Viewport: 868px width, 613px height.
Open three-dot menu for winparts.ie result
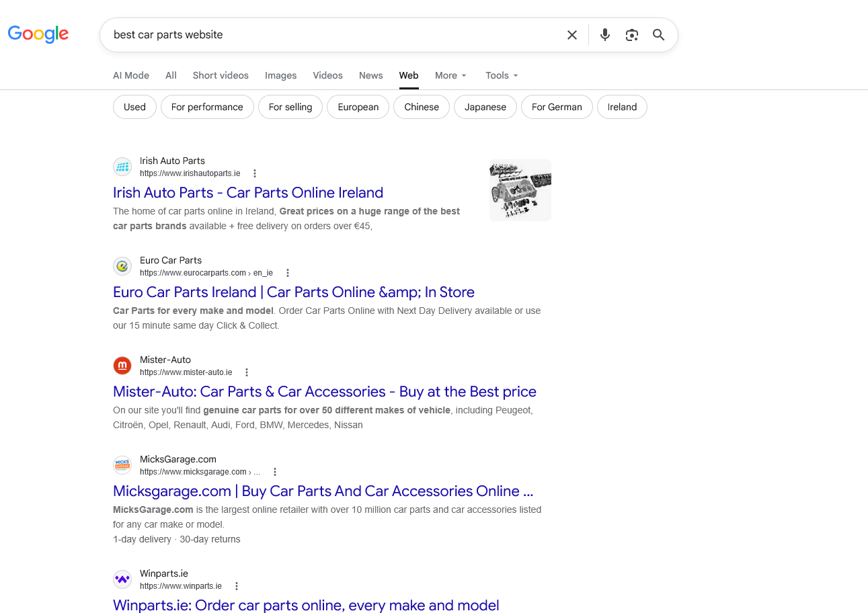(x=237, y=586)
